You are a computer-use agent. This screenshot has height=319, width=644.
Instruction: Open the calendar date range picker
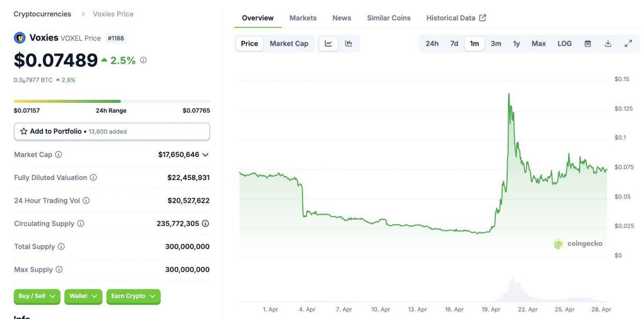[588, 43]
